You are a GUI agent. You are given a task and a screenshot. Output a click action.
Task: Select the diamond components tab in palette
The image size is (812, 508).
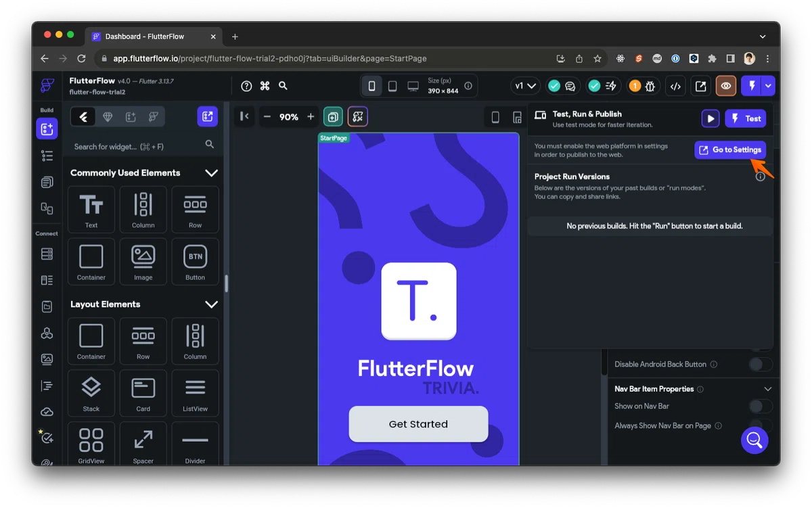pyautogui.click(x=108, y=117)
